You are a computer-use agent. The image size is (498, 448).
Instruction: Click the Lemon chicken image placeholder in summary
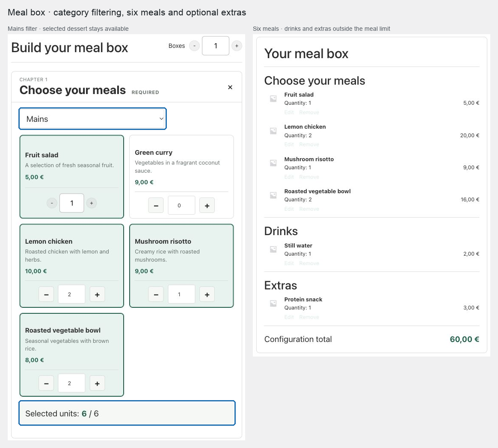click(x=273, y=131)
